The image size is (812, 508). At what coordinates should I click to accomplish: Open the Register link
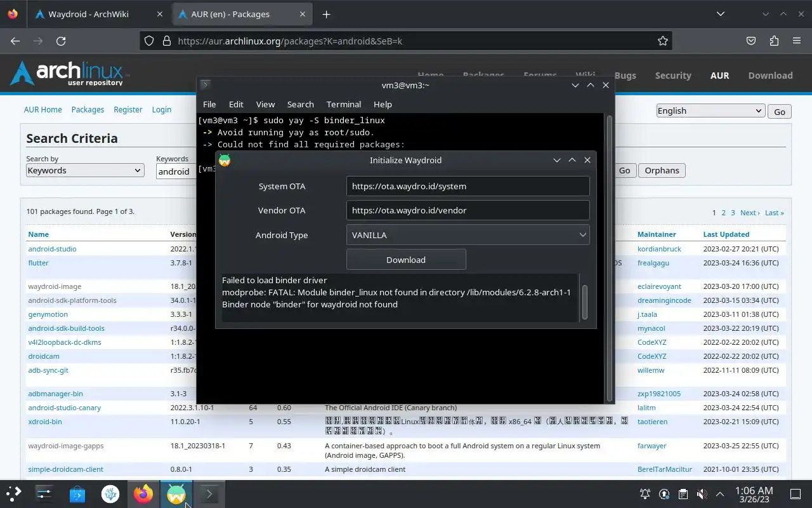click(128, 109)
